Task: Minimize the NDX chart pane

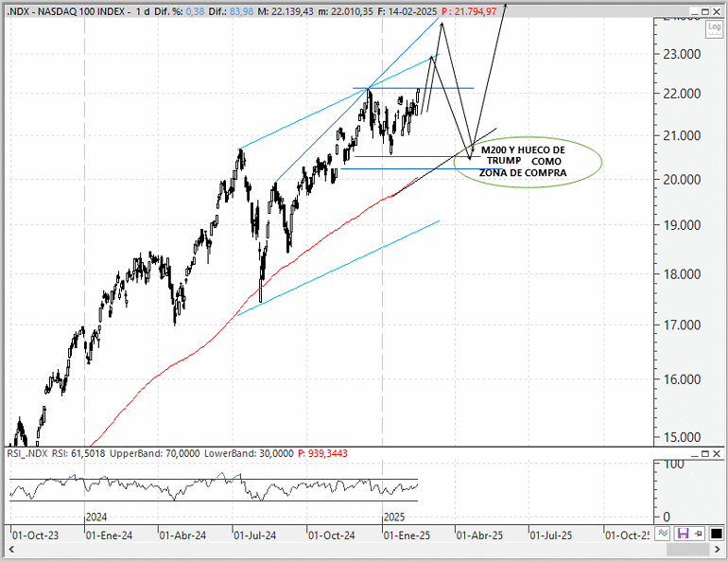Action: click(694, 11)
